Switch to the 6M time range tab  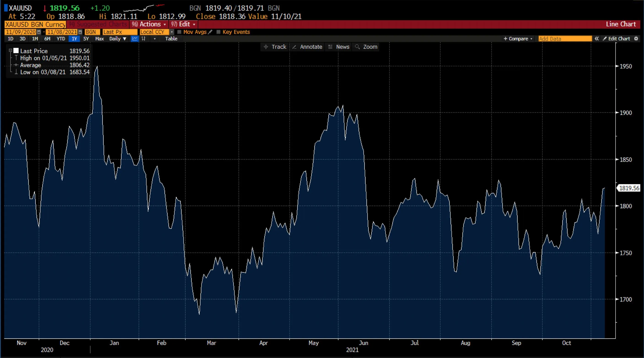click(x=47, y=39)
